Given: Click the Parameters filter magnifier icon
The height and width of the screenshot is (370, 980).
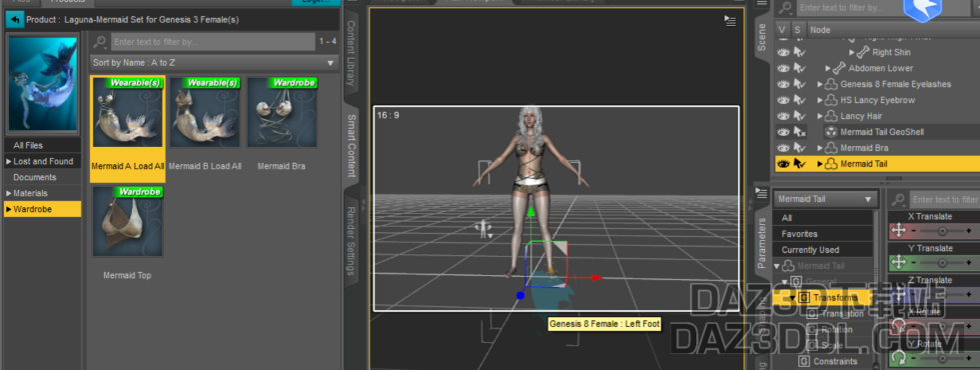Looking at the screenshot, I should (899, 200).
